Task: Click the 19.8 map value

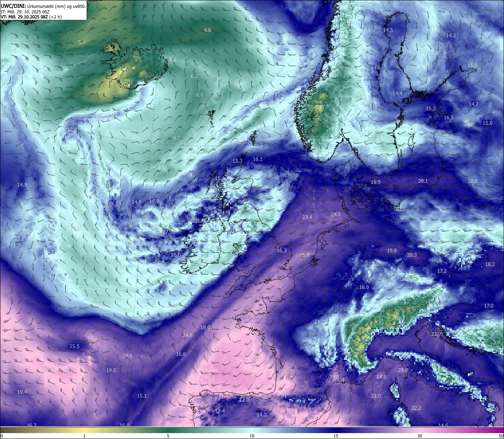Action: [x=392, y=251]
